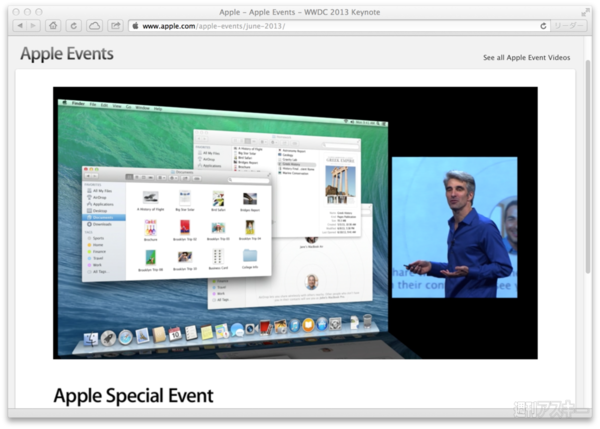
Task: Click the Apple Events page heading
Action: coord(67,54)
